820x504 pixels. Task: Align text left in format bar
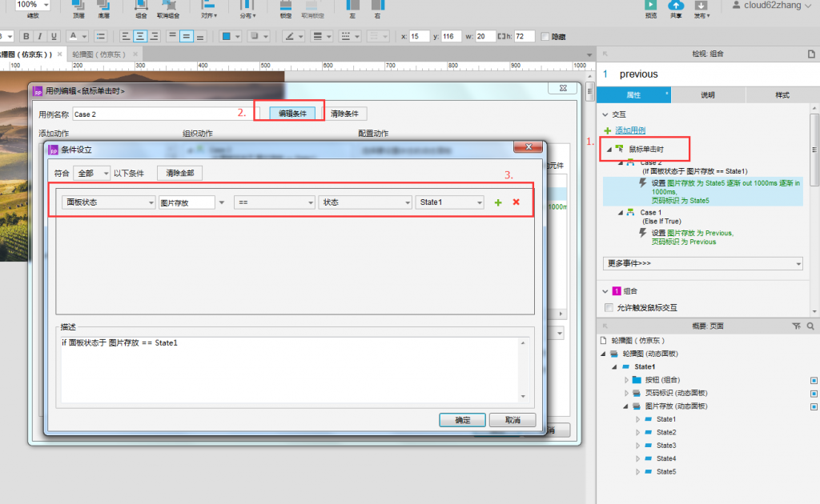(126, 36)
